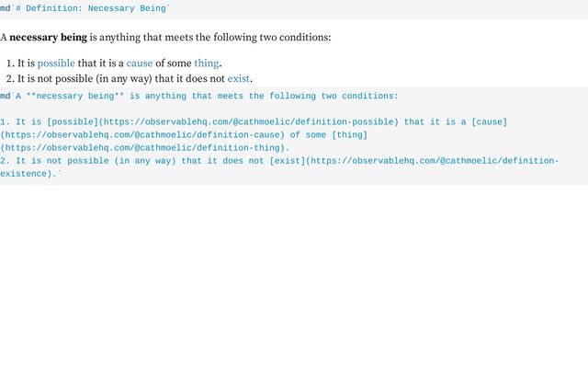Click the '[thing]' bracket text in the code
This screenshot has width=588, height=368.
click(349, 135)
